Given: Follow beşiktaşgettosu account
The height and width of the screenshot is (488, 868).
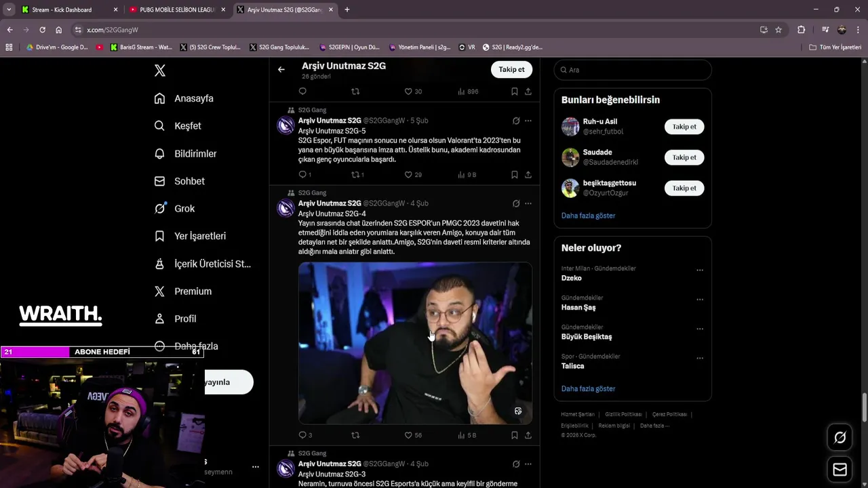Looking at the screenshot, I should tap(684, 188).
